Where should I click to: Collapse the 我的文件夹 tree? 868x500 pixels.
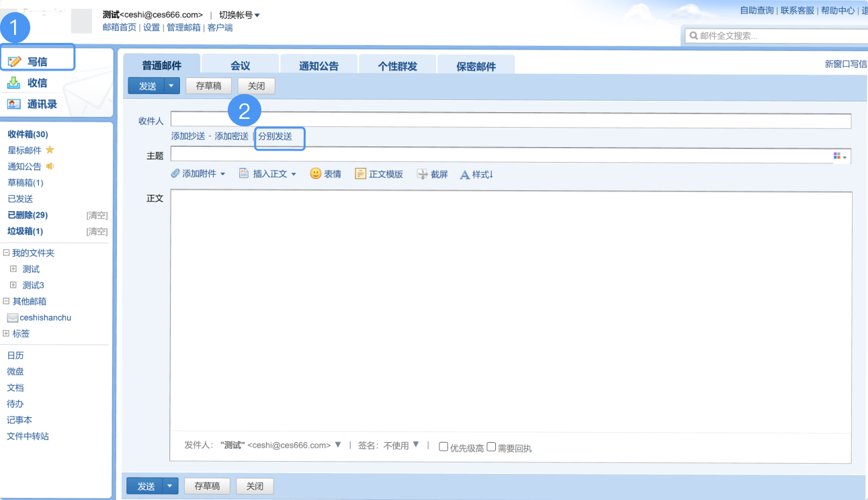tap(6, 253)
